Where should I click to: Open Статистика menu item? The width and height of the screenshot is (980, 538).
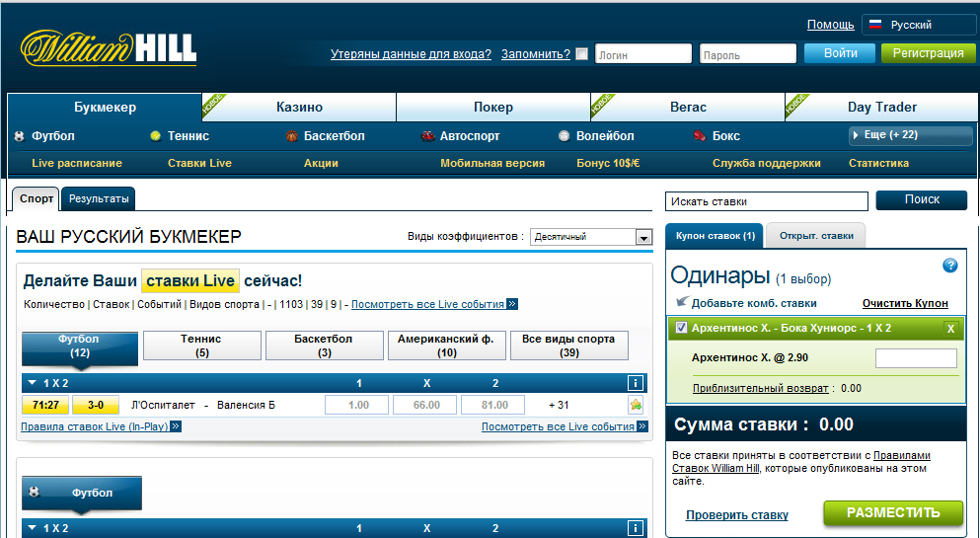(878, 163)
